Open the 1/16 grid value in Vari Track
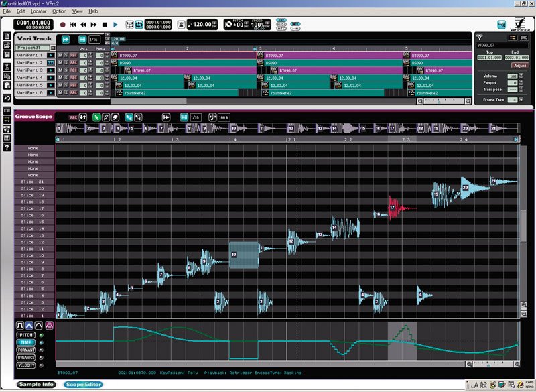The image size is (536, 392). click(94, 40)
